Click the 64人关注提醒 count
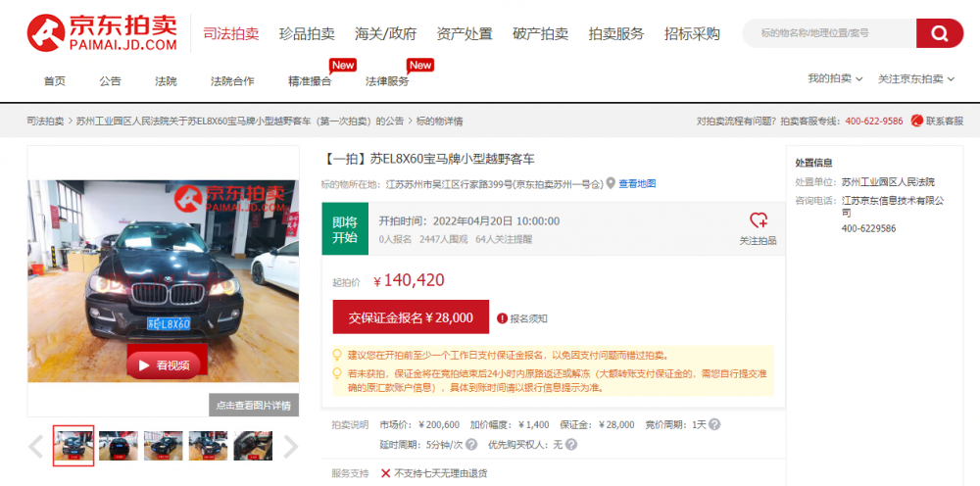The width and height of the screenshot is (980, 486). [505, 239]
